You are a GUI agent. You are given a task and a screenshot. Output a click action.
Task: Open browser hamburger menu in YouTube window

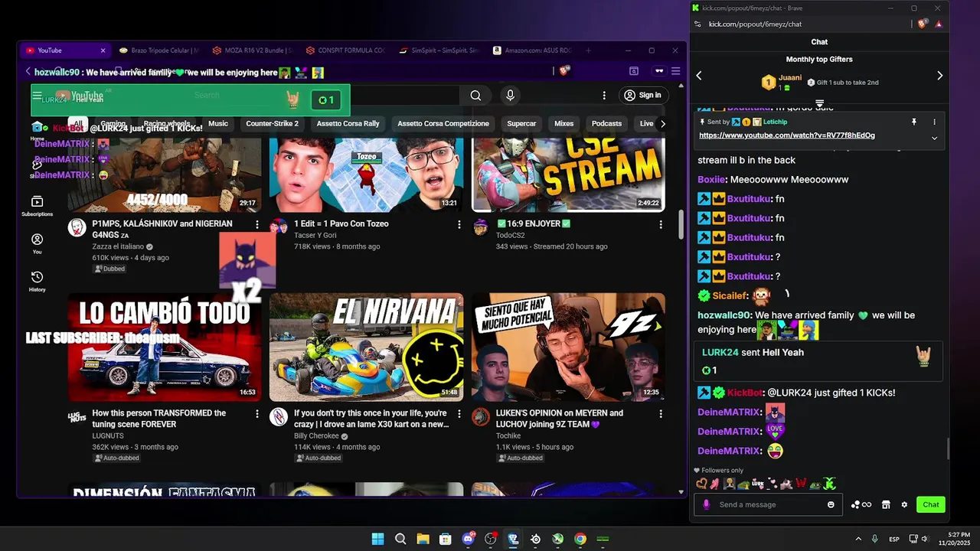(675, 71)
